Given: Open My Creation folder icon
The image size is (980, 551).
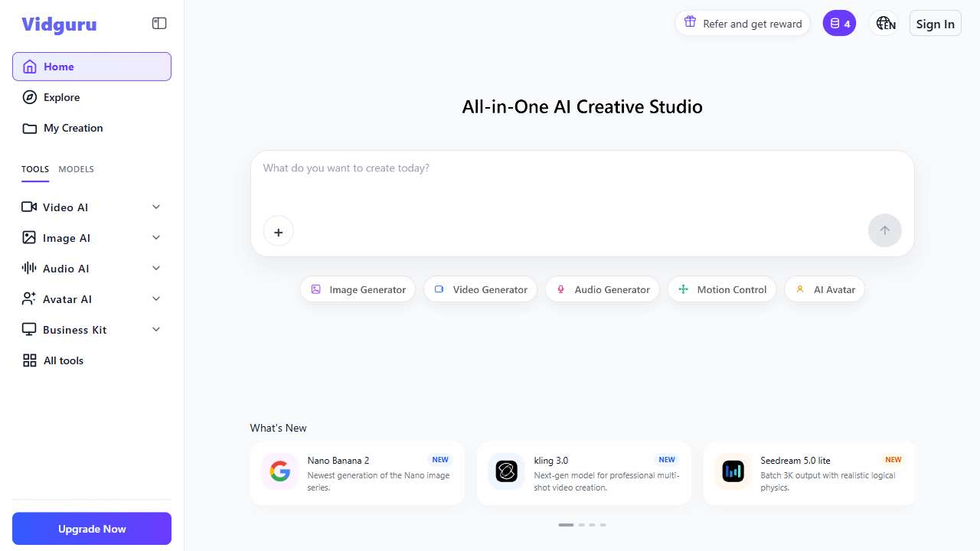Looking at the screenshot, I should [29, 128].
